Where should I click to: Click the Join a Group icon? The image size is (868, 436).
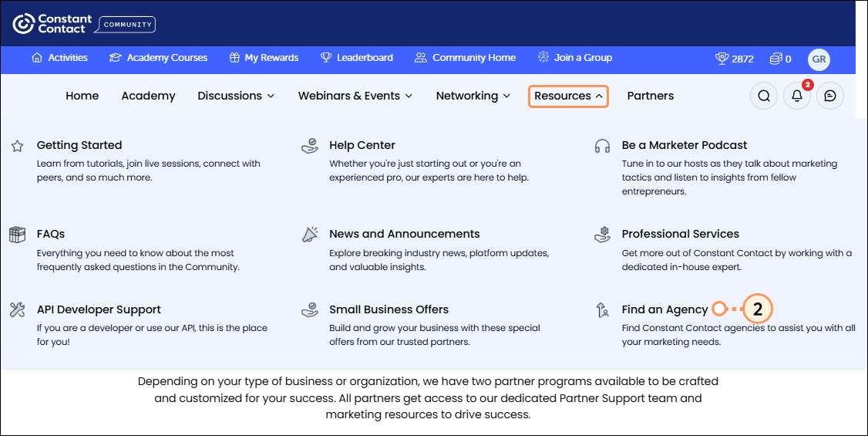coord(543,57)
